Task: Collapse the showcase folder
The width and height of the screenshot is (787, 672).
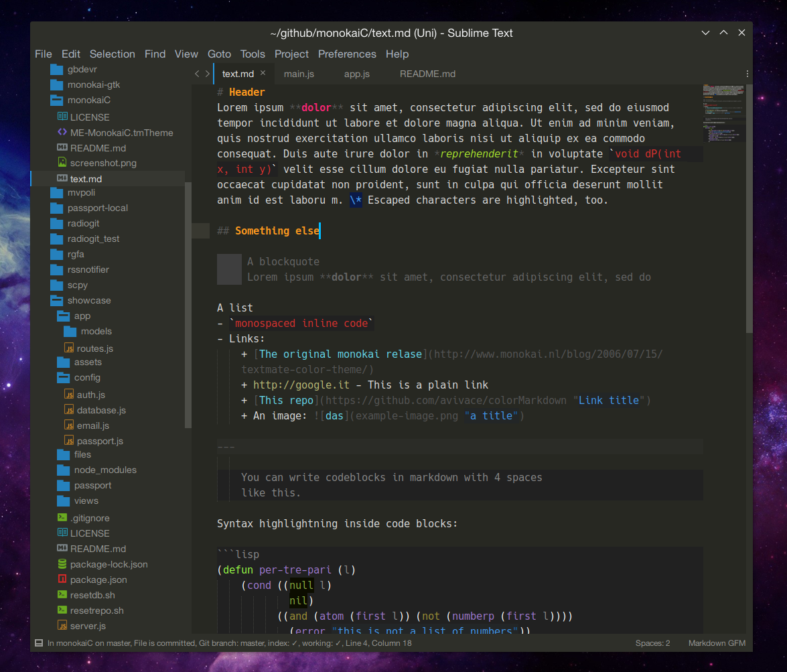Action: pyautogui.click(x=56, y=300)
